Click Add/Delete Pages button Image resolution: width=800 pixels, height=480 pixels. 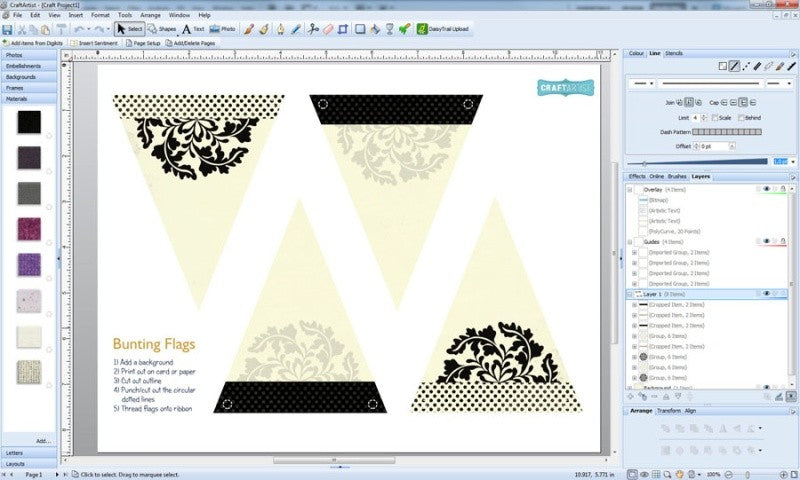pyautogui.click(x=190, y=43)
